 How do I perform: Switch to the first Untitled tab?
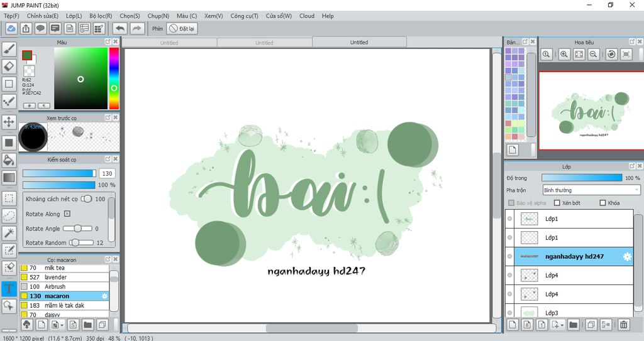169,42
